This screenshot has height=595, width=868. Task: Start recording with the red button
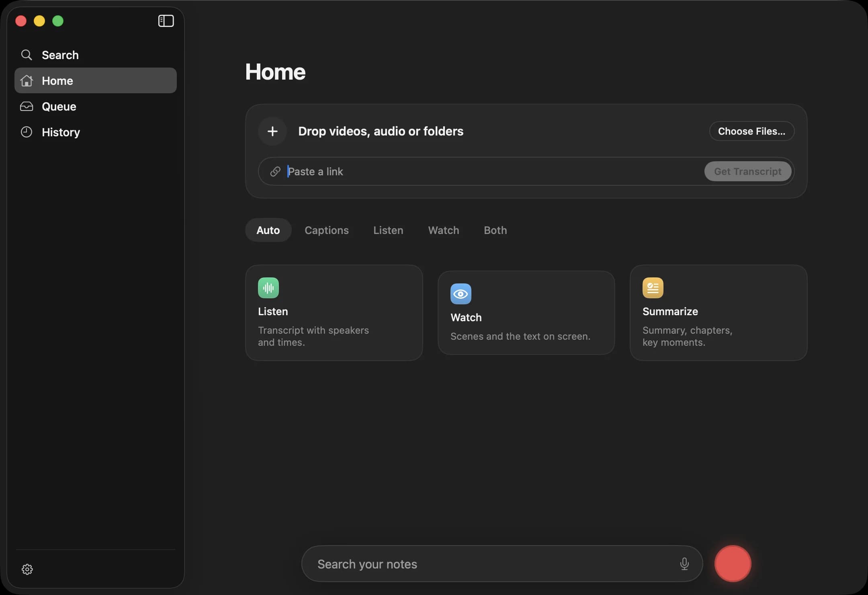coord(733,564)
